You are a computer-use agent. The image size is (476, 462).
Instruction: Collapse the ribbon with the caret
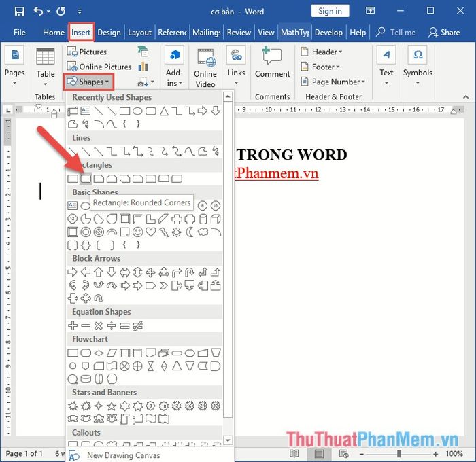tap(466, 97)
